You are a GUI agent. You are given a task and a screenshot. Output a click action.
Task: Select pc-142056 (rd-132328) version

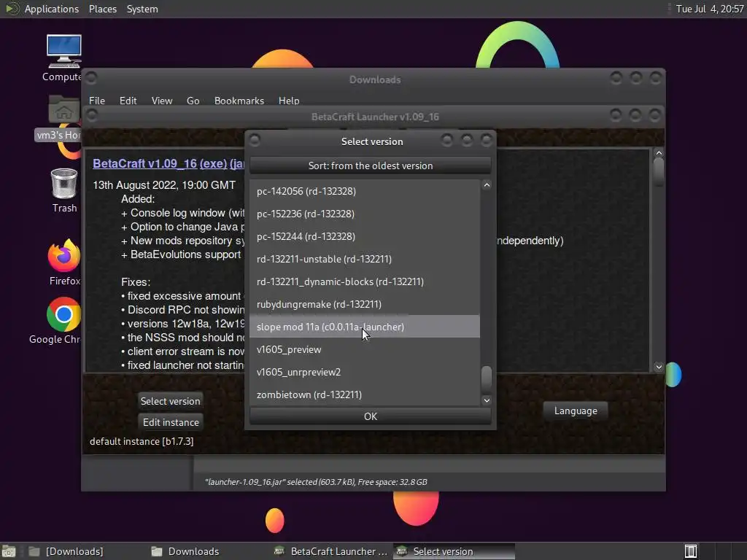click(365, 191)
